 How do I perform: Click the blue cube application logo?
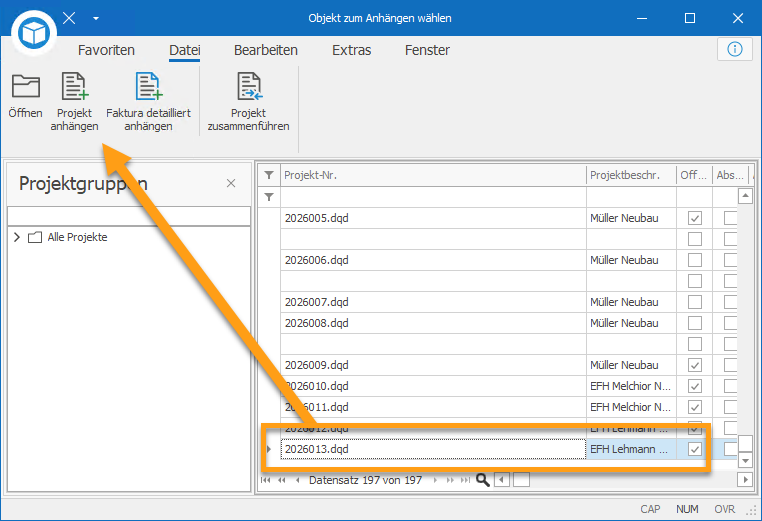coord(34,33)
